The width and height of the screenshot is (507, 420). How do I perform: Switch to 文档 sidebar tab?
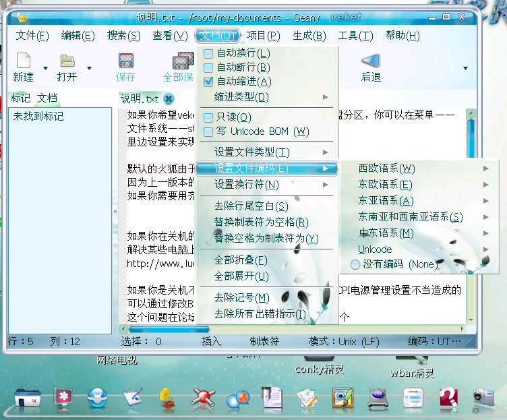point(47,98)
